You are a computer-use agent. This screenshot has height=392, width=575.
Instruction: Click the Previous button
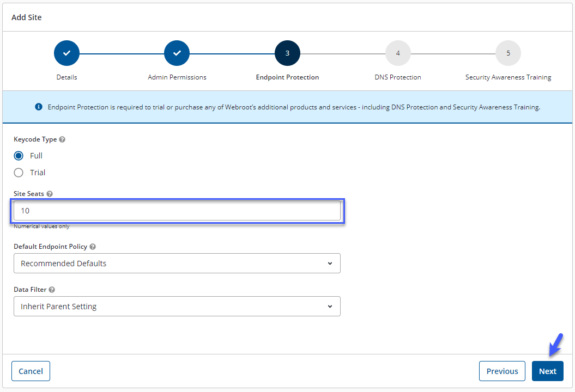coord(502,371)
